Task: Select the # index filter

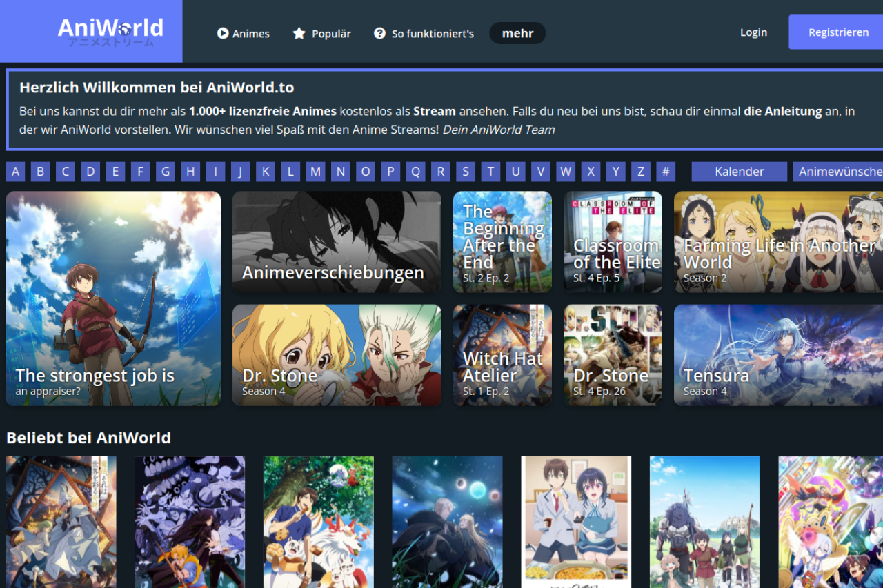Action: [x=666, y=172]
